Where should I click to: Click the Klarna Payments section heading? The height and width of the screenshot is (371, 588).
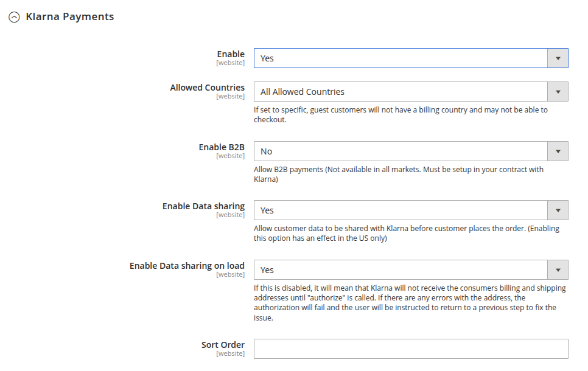70,16
